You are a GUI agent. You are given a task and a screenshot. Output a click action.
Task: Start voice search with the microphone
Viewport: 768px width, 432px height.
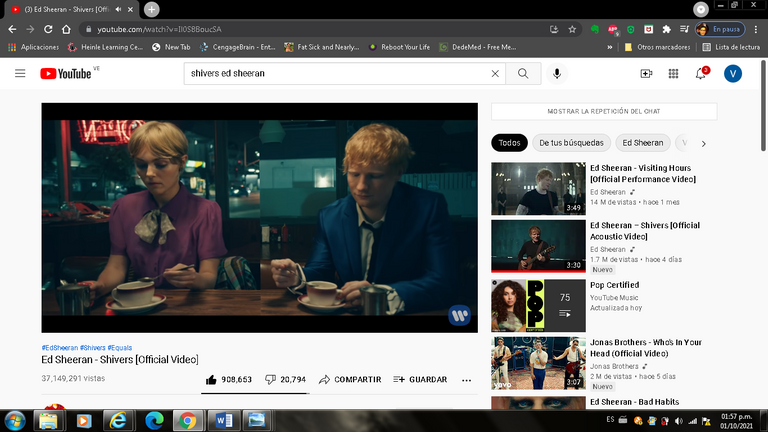click(x=557, y=73)
